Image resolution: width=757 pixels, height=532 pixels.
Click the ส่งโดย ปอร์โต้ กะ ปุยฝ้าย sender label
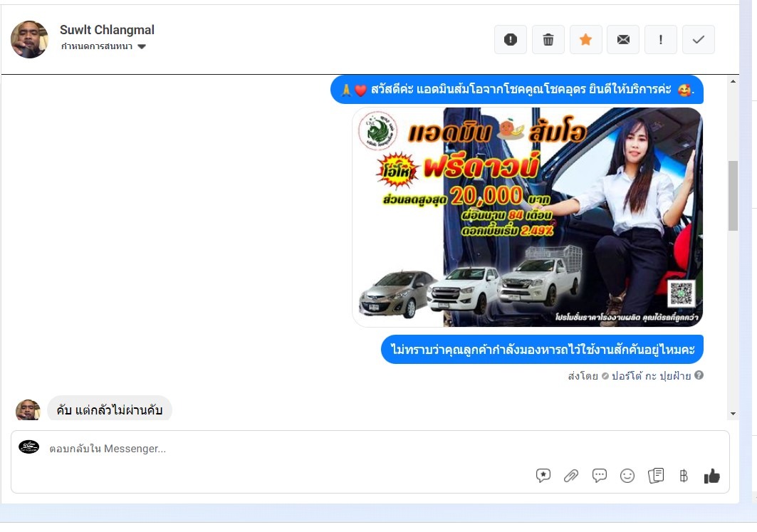click(630, 375)
